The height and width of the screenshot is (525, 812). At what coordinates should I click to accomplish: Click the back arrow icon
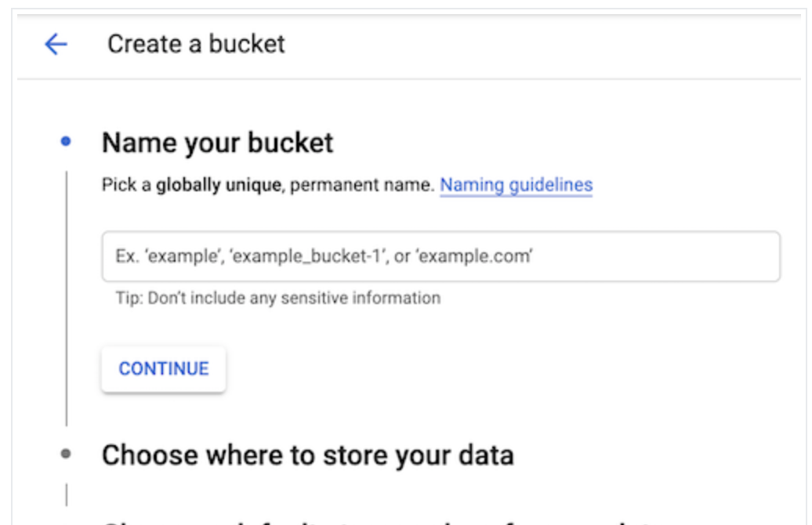(x=56, y=45)
